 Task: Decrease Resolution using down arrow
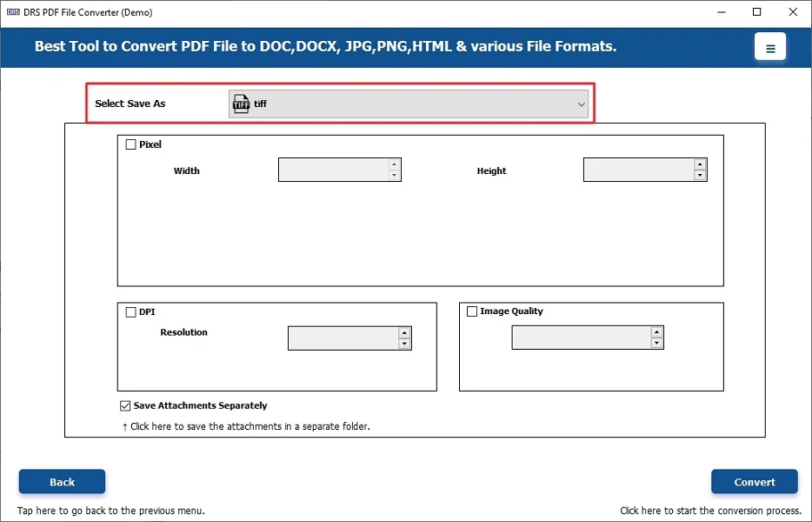(404, 344)
